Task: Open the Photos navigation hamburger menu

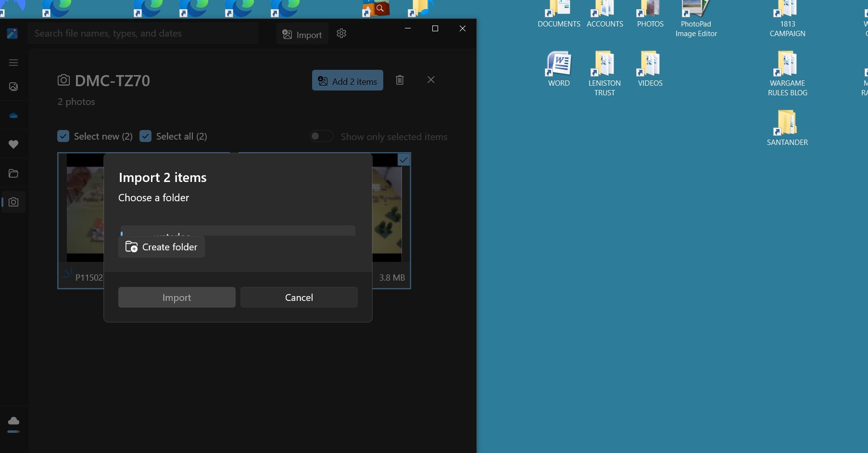Action: click(13, 63)
